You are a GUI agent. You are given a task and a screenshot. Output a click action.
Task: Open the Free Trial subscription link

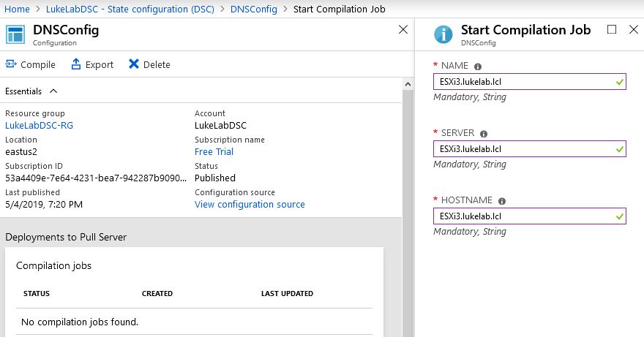(214, 151)
